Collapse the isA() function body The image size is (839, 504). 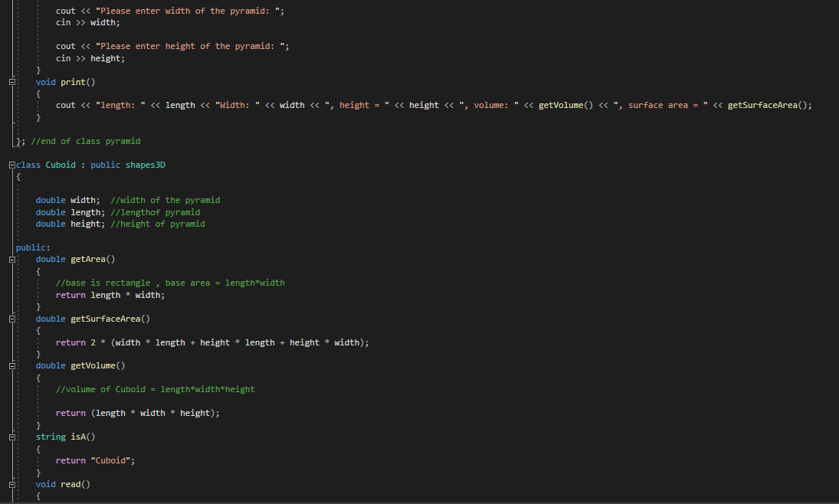click(x=11, y=436)
